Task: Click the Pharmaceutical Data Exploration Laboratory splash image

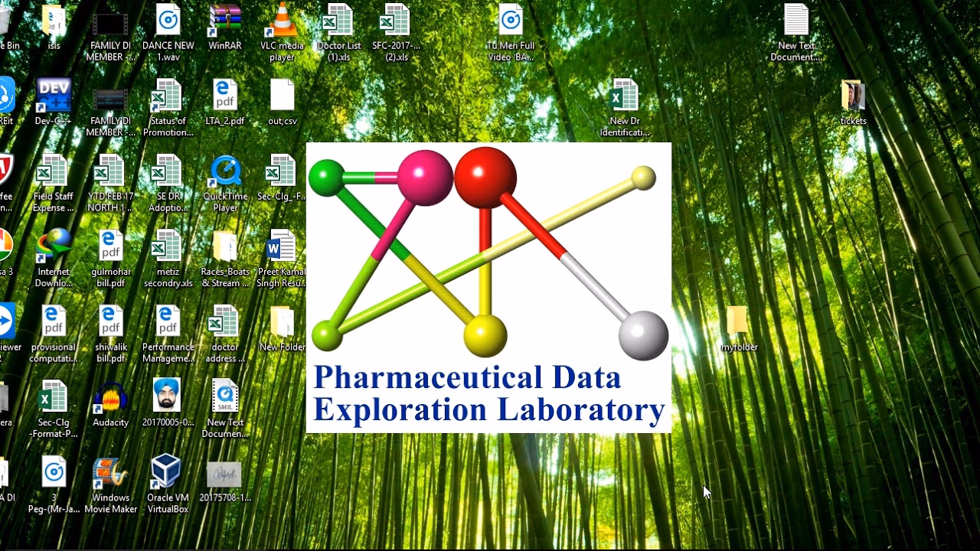Action: point(488,287)
